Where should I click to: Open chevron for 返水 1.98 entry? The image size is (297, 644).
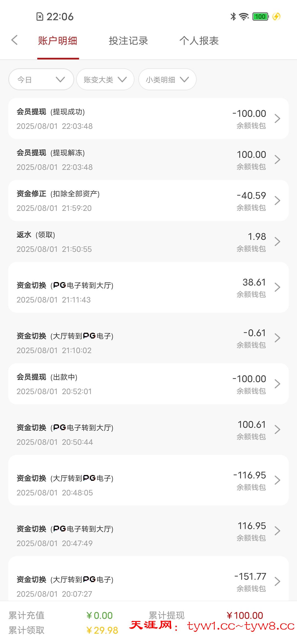[x=277, y=242]
